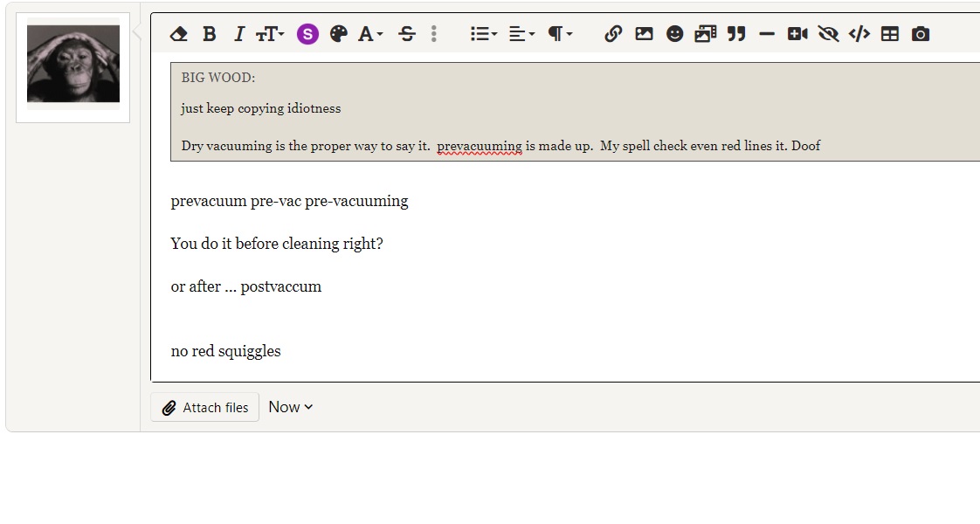Click the eraser remove formatting icon
The image size is (980, 524).
pyautogui.click(x=178, y=34)
